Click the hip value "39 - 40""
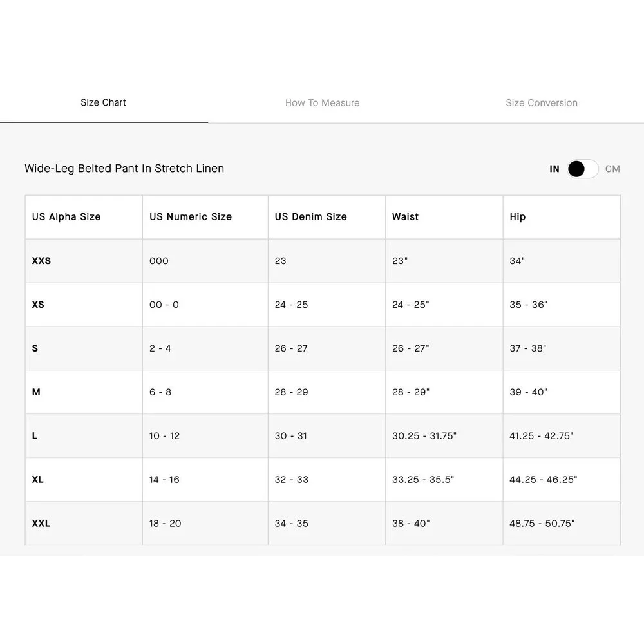Viewport: 644px width, 644px height. coord(529,392)
